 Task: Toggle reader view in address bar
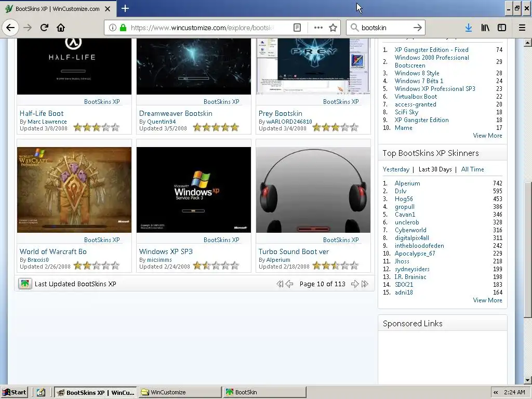click(297, 28)
